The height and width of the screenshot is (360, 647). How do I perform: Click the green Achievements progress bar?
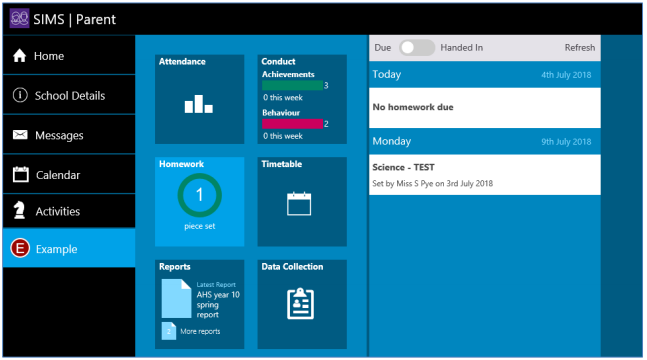click(292, 85)
